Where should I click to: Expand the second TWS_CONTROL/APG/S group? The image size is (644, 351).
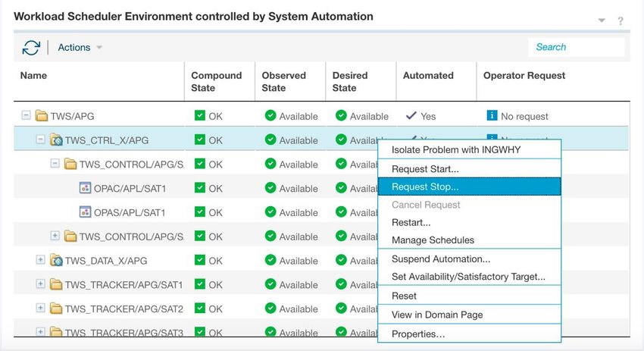click(55, 236)
